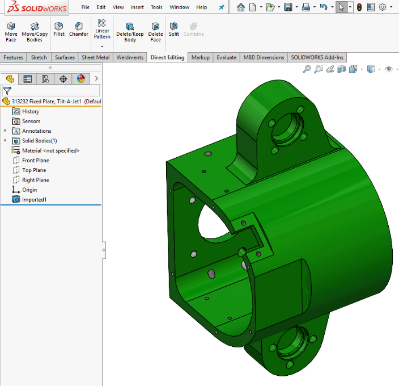399x386 pixels.
Task: Open the DisplayManager color ball tab
Action: (81, 79)
